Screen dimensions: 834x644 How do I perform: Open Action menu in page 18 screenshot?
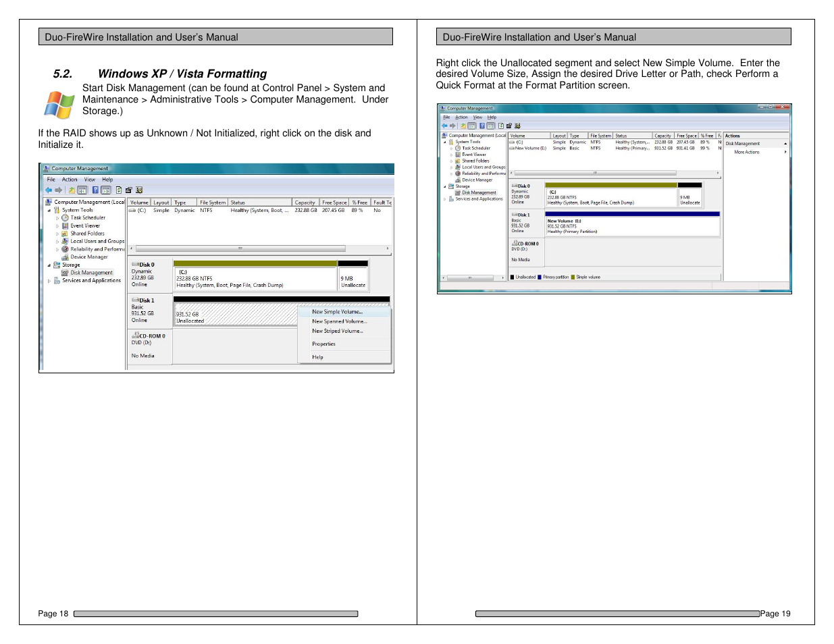[x=70, y=180]
